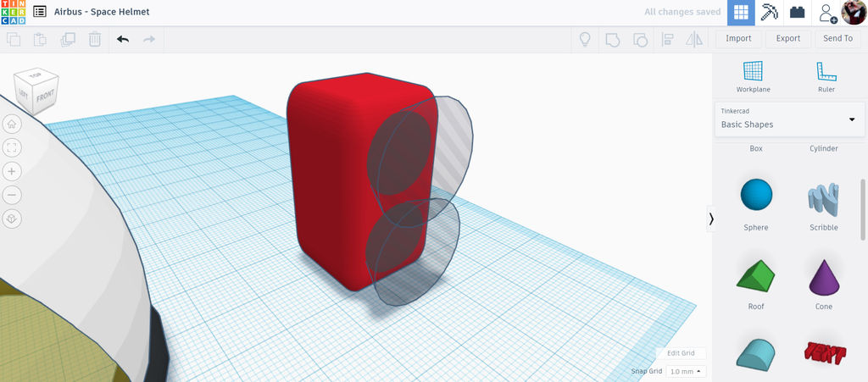868x382 pixels.
Task: Click the Copy toolbar icon
Action: click(x=14, y=39)
